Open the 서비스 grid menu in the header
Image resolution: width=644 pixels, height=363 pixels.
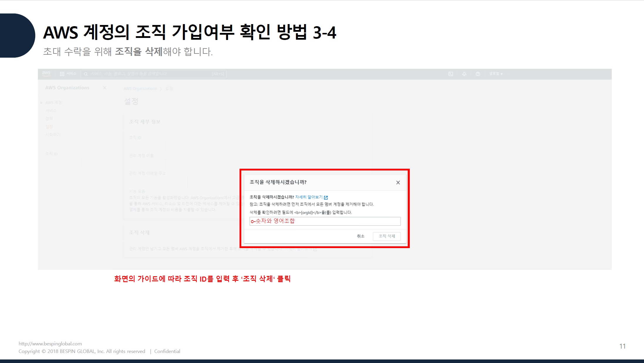68,74
